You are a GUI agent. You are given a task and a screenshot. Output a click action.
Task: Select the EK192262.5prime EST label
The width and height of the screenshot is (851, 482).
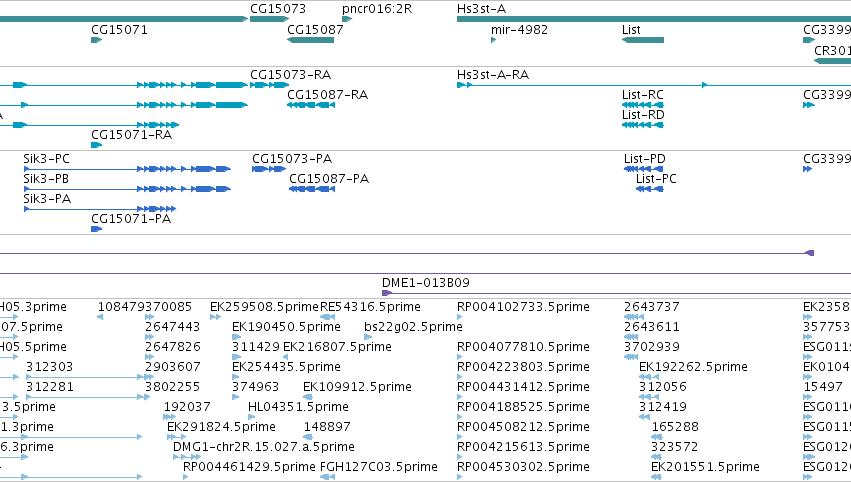pyautogui.click(x=693, y=367)
